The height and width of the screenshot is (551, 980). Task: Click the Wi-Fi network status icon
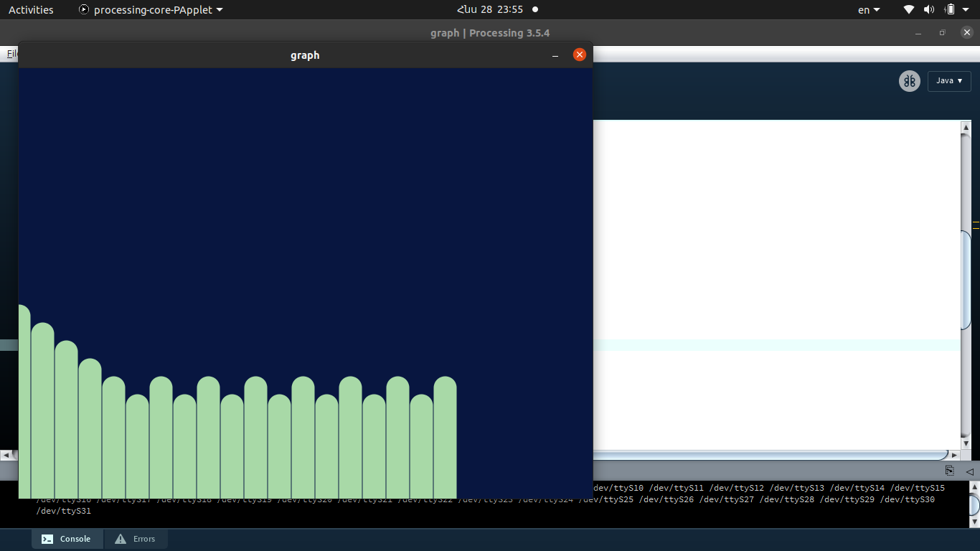(x=909, y=10)
